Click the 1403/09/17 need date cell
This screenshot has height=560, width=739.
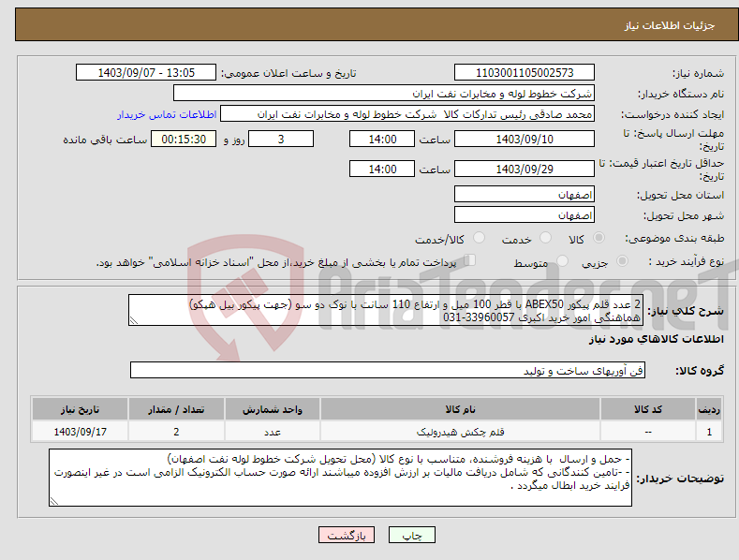pyautogui.click(x=80, y=432)
